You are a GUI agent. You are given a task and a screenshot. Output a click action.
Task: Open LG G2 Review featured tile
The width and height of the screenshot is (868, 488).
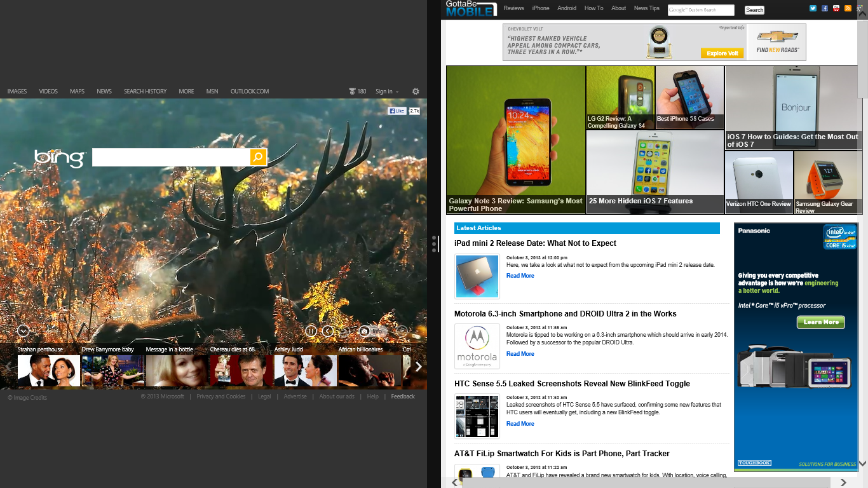coord(620,97)
